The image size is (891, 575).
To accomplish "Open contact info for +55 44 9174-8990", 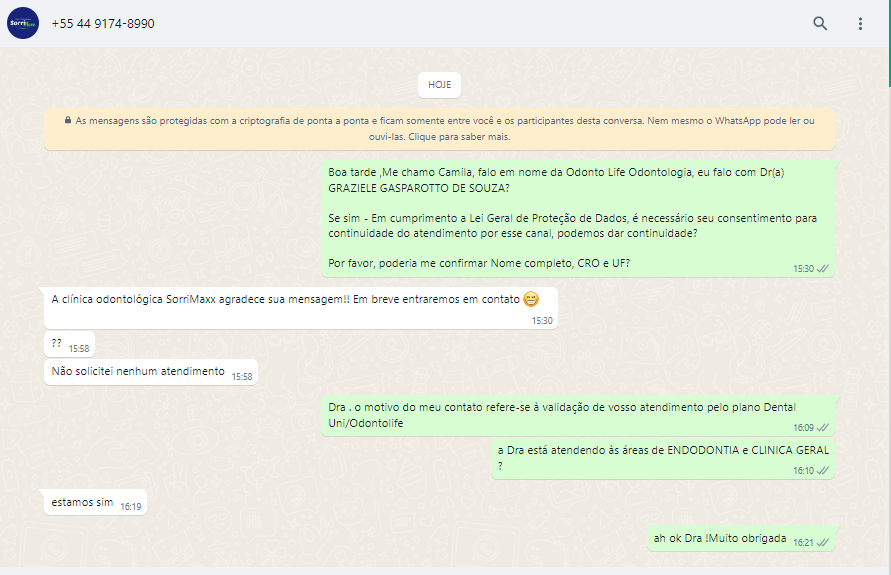I will tap(103, 23).
